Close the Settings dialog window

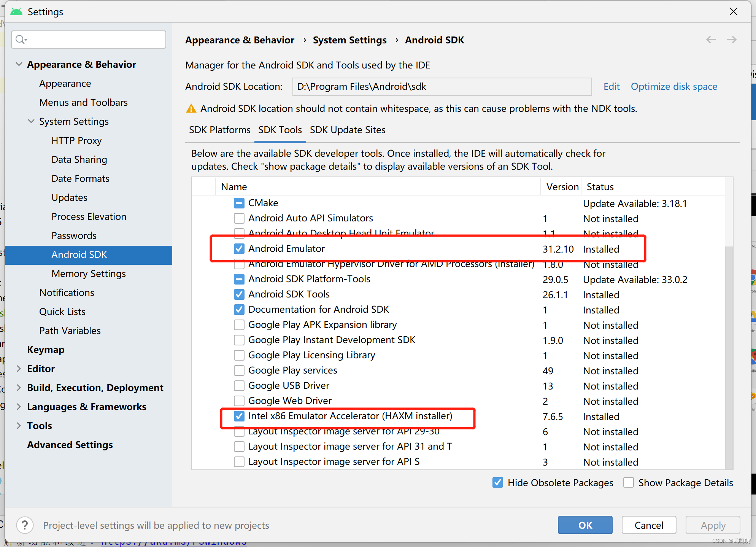point(734,11)
